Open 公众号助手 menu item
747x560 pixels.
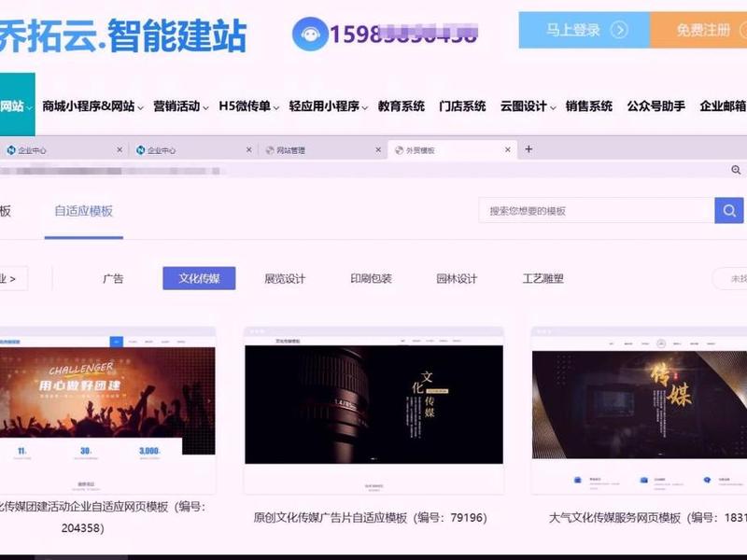click(656, 106)
